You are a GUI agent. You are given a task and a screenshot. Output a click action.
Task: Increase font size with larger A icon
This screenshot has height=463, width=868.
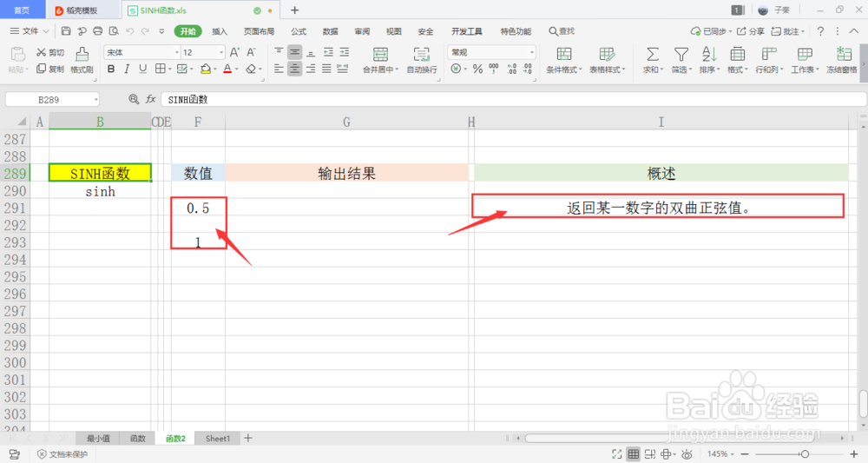234,52
